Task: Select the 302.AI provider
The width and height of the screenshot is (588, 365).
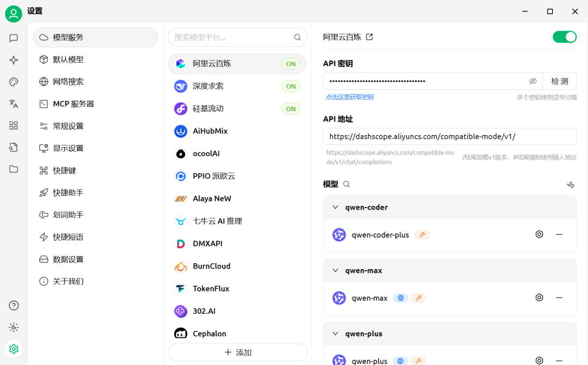Action: click(237, 311)
